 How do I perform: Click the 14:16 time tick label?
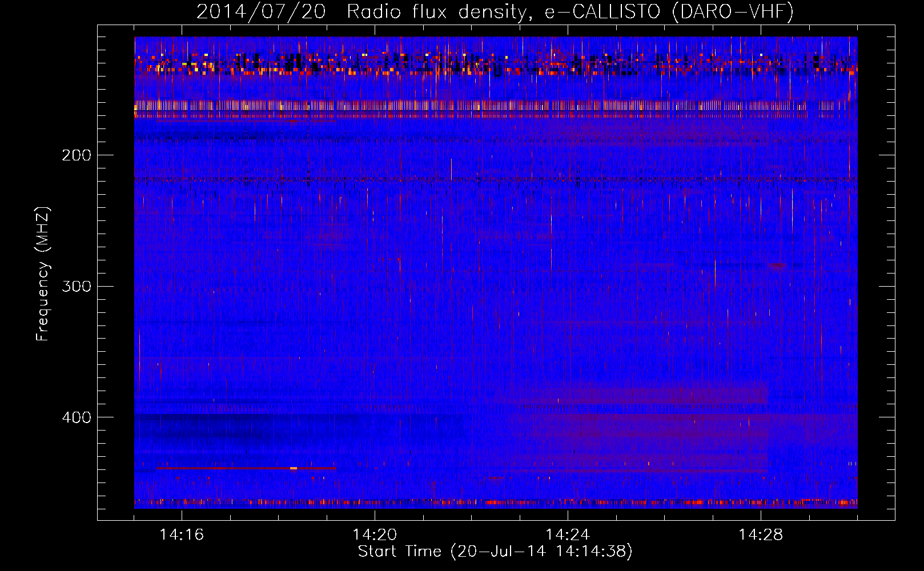pos(182,535)
